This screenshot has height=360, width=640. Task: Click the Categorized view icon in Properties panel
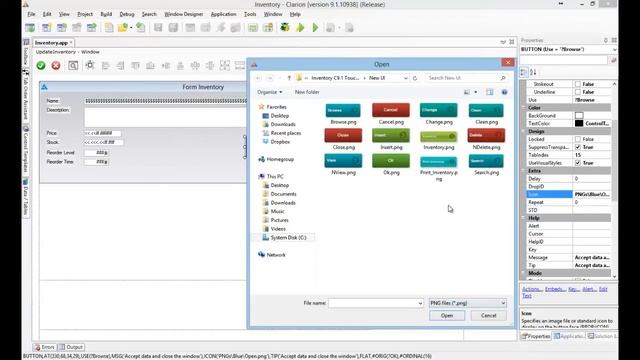pos(524,72)
